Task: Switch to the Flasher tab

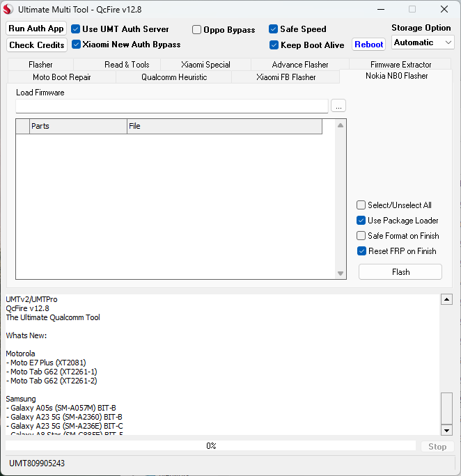Action: point(40,64)
